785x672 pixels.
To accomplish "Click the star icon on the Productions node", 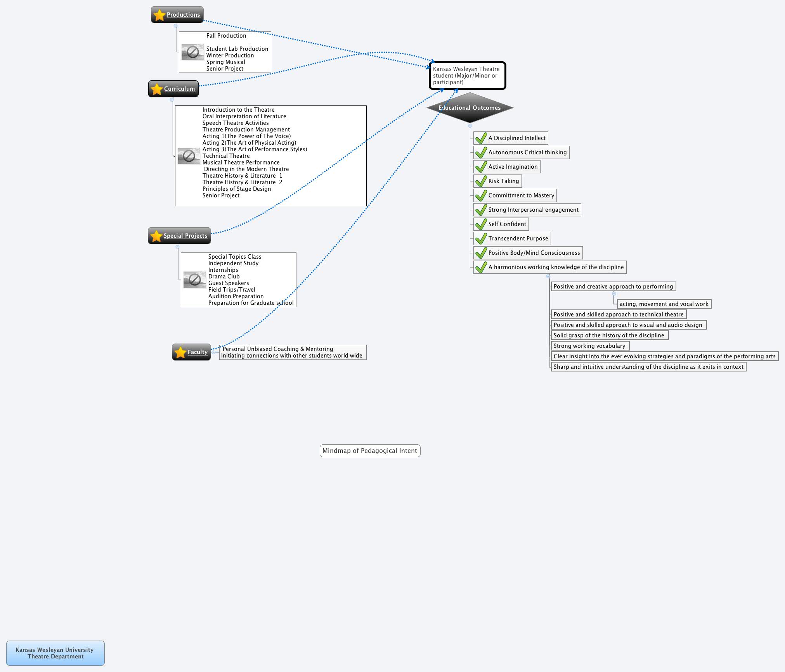I will coord(159,15).
